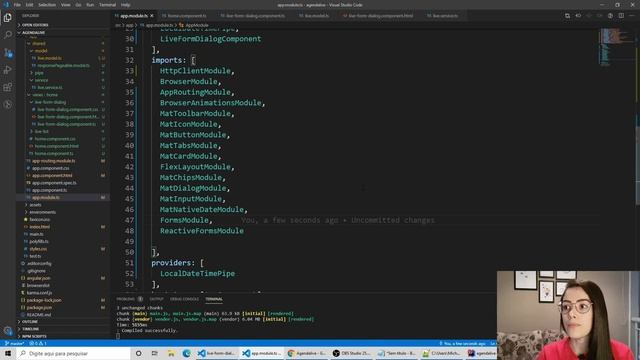
Task: Click the ReactiveFormsModule line in editor
Action: [x=202, y=231]
